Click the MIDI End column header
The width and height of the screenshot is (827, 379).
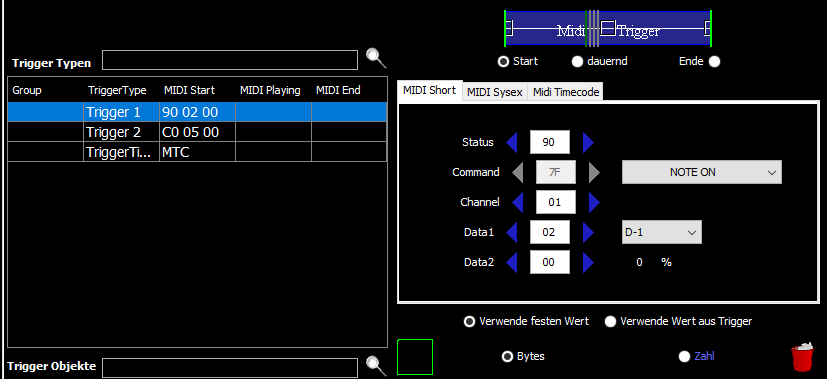pyautogui.click(x=349, y=90)
